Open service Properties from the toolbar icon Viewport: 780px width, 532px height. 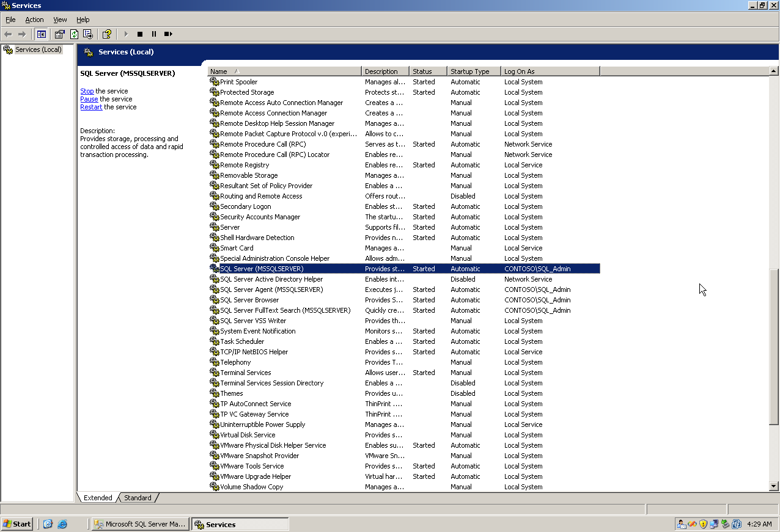click(59, 34)
